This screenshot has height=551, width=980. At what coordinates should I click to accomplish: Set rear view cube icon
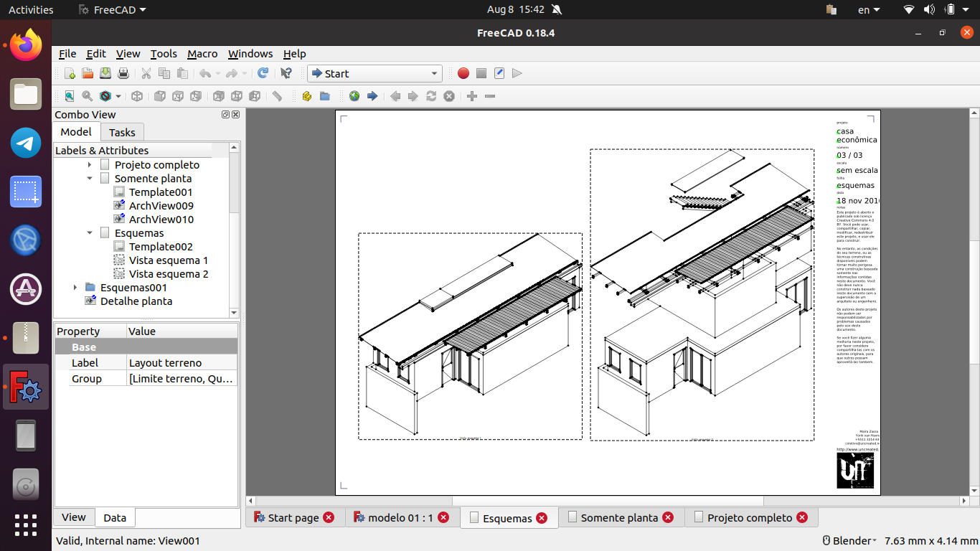click(x=219, y=96)
